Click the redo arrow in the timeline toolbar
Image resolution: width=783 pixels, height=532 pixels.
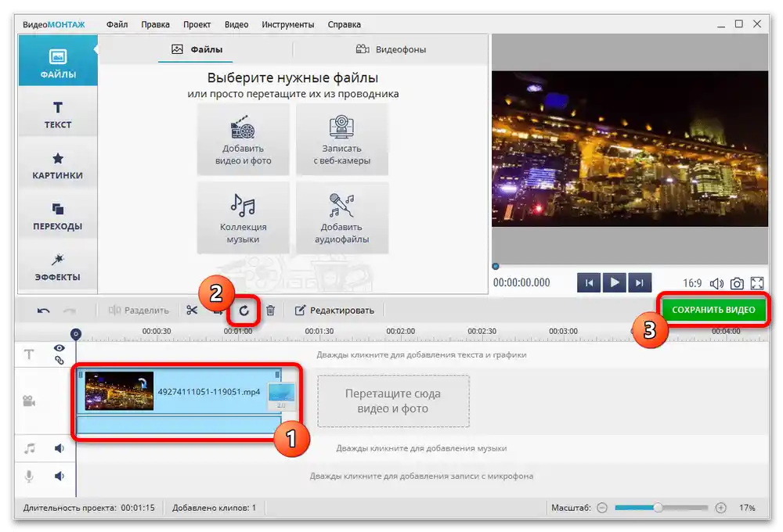70,311
